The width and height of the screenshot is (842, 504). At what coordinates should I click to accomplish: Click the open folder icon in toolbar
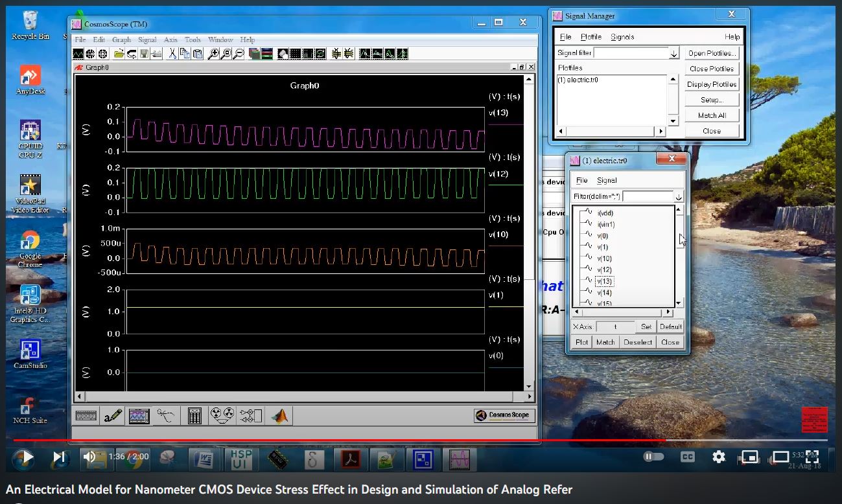[119, 54]
